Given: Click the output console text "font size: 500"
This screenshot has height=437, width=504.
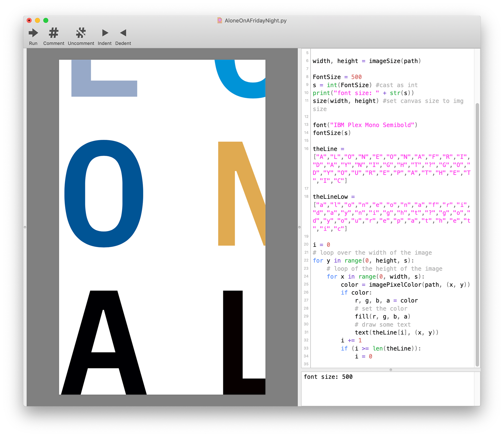Looking at the screenshot, I should coord(328,377).
